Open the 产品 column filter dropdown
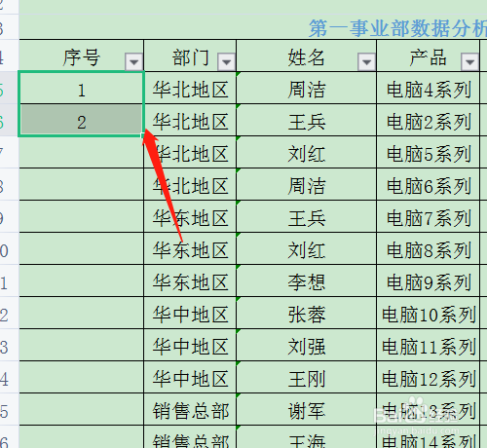Image resolution: width=487 pixels, height=448 pixels. point(469,61)
